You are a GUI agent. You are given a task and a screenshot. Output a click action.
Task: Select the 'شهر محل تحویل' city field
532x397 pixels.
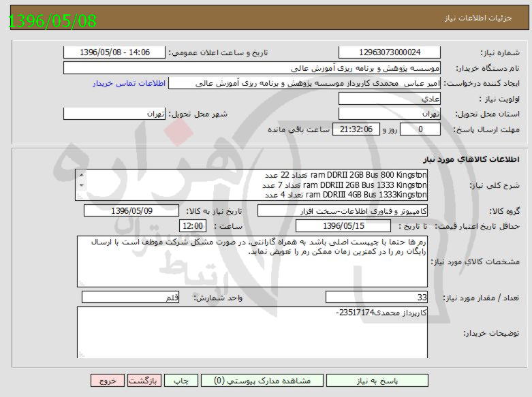point(114,114)
